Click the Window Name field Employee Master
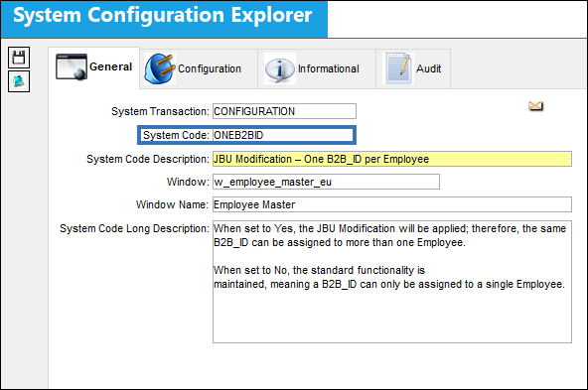This screenshot has width=588, height=390. click(392, 204)
